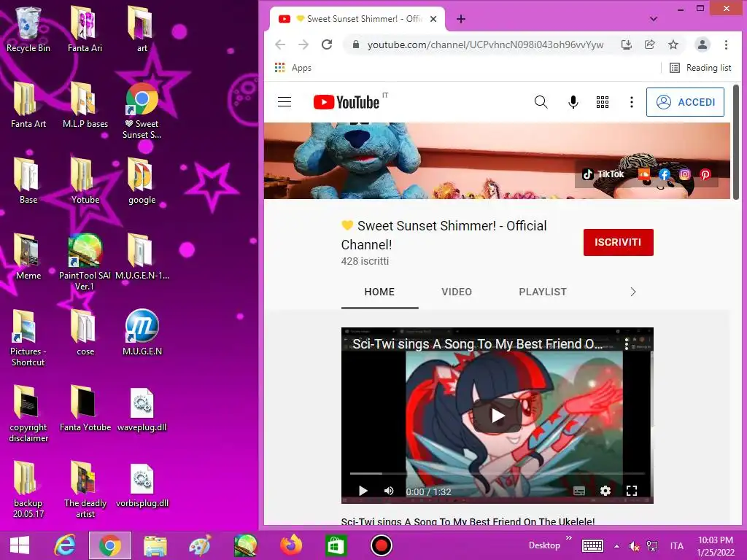747x560 pixels.
Task: Open Windows Start button
Action: click(20, 545)
